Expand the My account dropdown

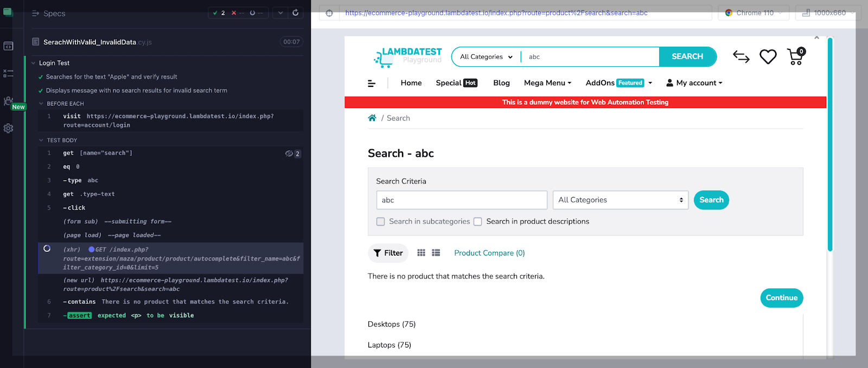(x=694, y=83)
